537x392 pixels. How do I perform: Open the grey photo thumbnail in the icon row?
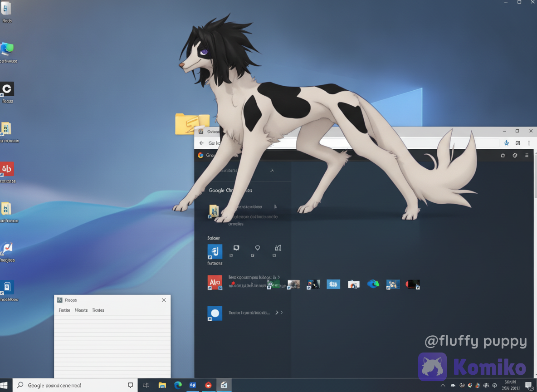pyautogui.click(x=293, y=284)
